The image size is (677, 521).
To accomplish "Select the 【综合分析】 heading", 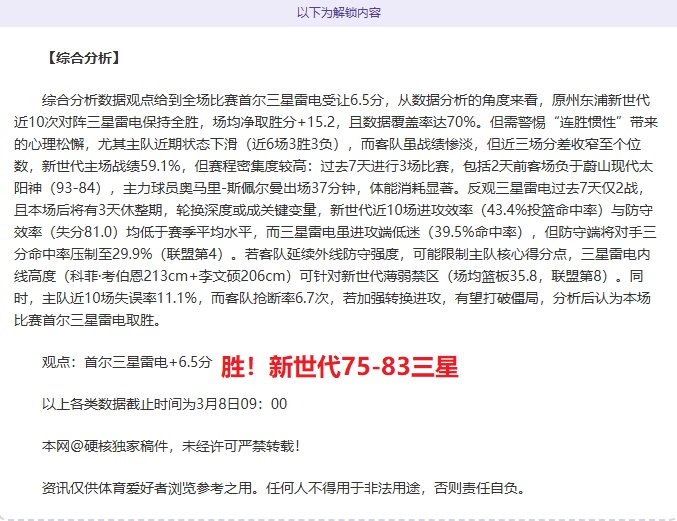I will pos(83,58).
